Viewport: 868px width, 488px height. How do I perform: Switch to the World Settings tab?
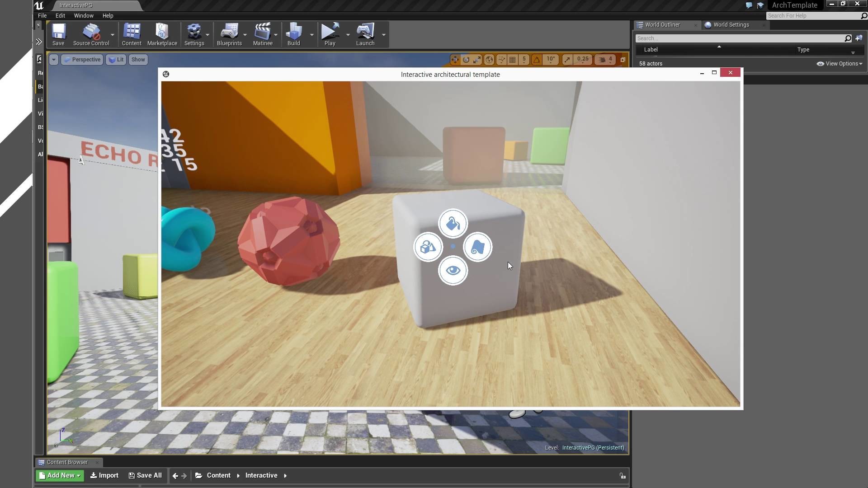[x=731, y=25]
